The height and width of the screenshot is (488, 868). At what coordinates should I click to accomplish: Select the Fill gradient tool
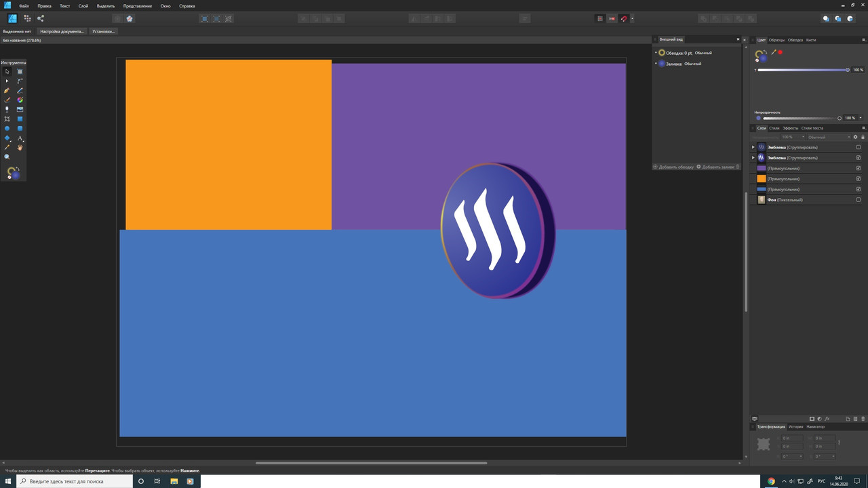tap(20, 100)
